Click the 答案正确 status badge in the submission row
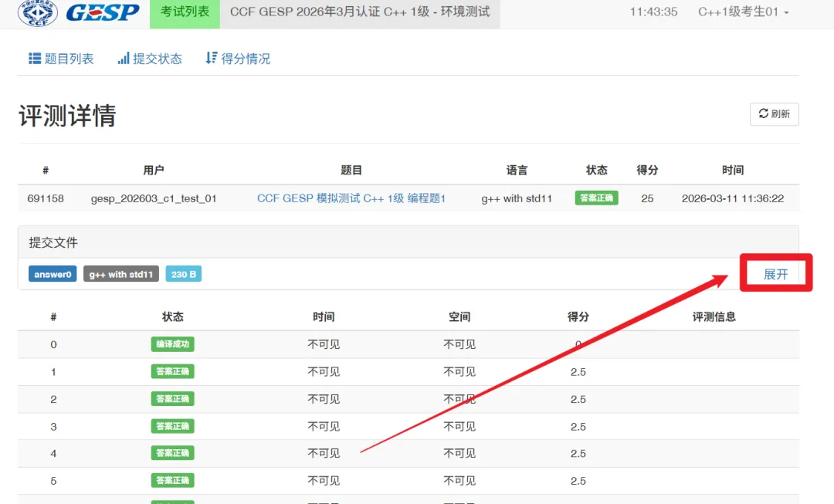This screenshot has height=504, width=834. pos(596,198)
